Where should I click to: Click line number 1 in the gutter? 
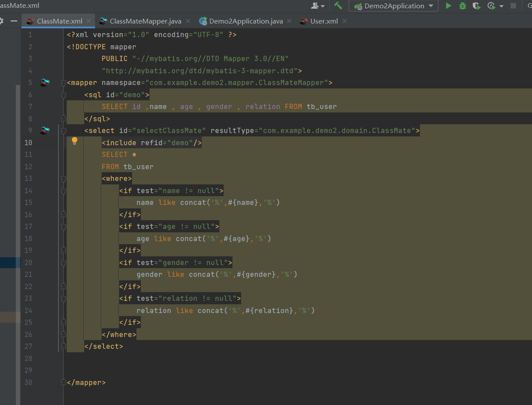30,34
